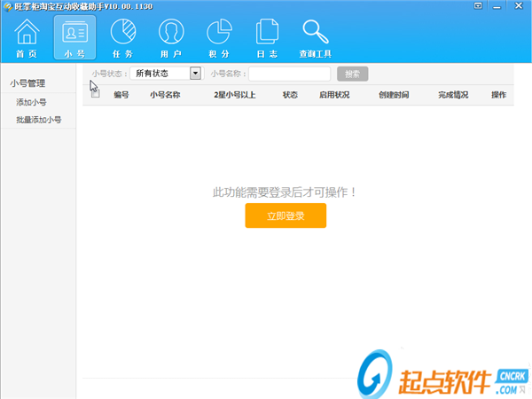Open 批量添加小号 in the sidebar

(x=39, y=120)
